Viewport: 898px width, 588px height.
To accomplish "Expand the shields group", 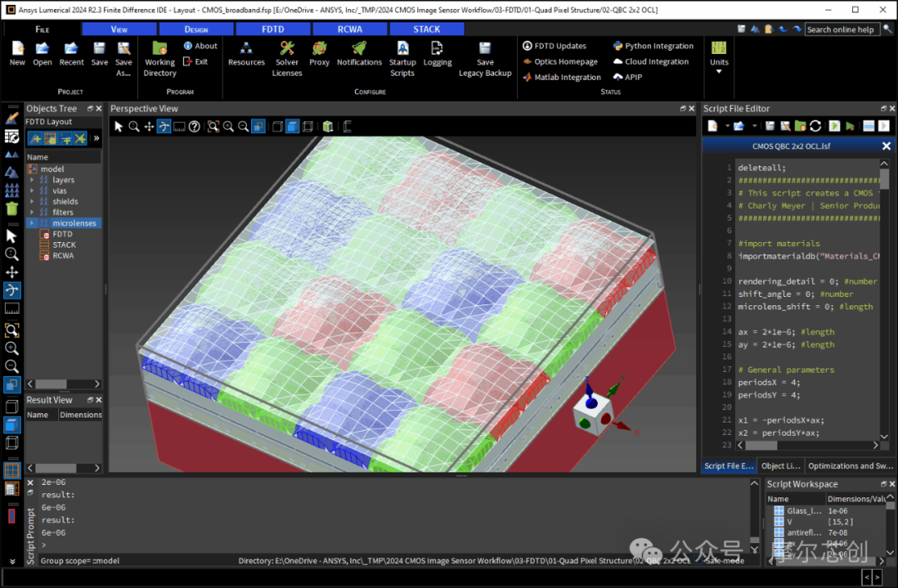I will 32,201.
